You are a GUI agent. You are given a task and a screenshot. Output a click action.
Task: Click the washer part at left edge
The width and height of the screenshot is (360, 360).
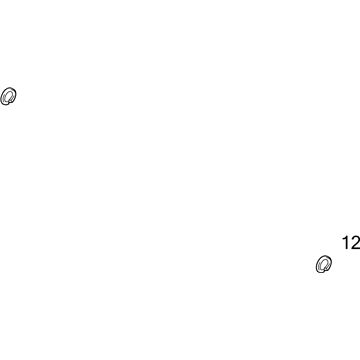[x=8, y=96]
